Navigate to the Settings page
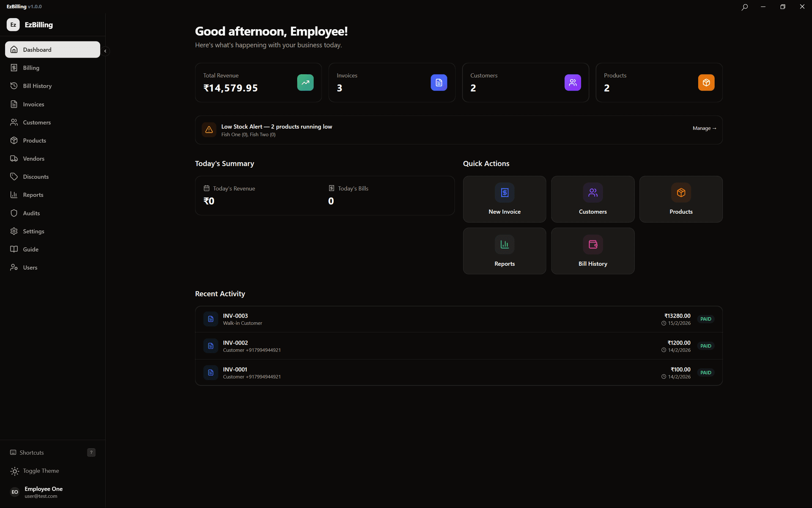Image resolution: width=812 pixels, height=508 pixels. [33, 231]
